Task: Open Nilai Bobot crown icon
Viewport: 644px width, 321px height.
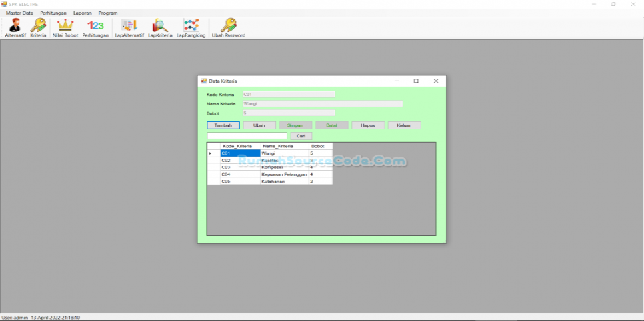Action: [65, 26]
